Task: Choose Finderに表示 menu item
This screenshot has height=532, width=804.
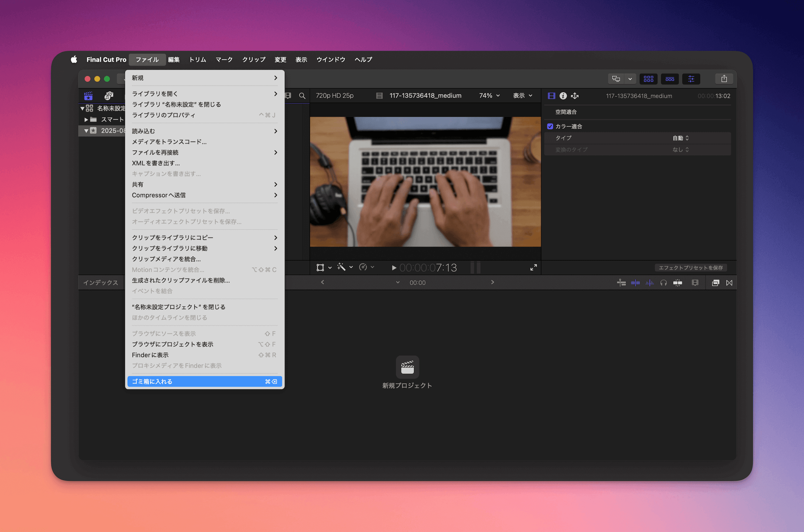Action: 205,355
